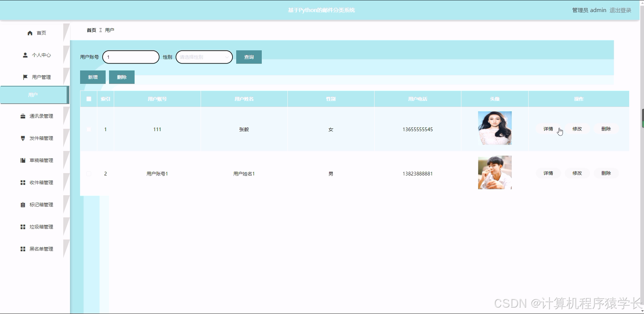This screenshot has height=314, width=644.
Task: Click the 用户账号 column header
Action: pos(157,99)
